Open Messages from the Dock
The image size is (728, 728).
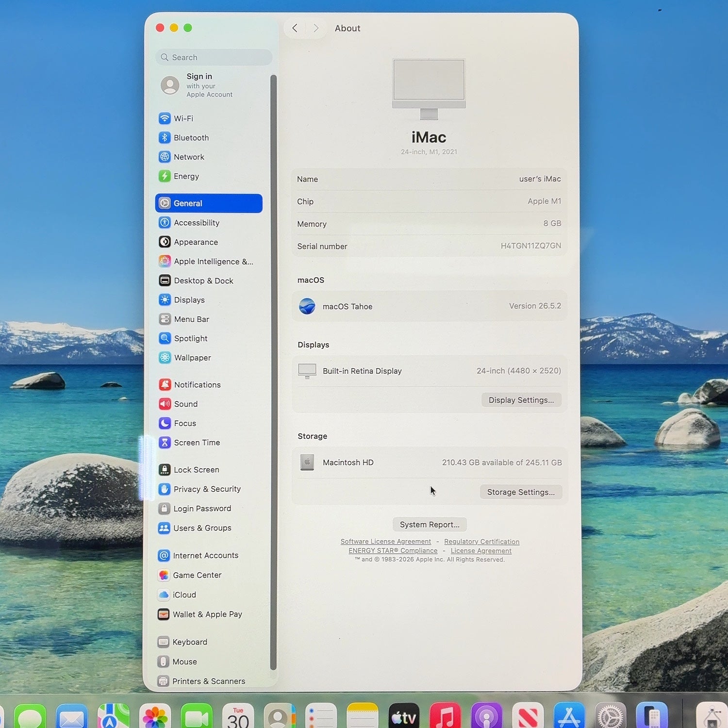point(30,716)
